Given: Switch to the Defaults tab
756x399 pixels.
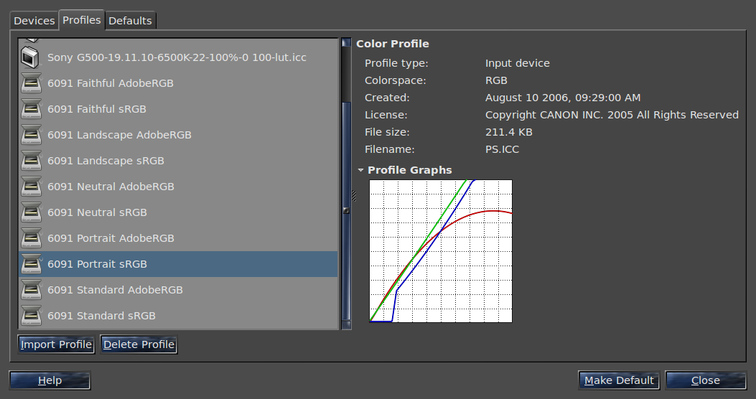Looking at the screenshot, I should 130,21.
